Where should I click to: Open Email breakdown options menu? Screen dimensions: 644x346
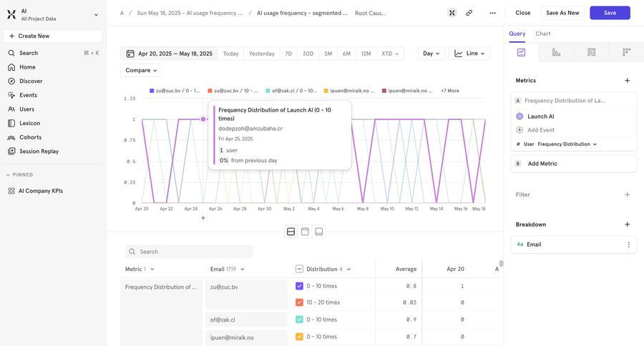(x=628, y=244)
